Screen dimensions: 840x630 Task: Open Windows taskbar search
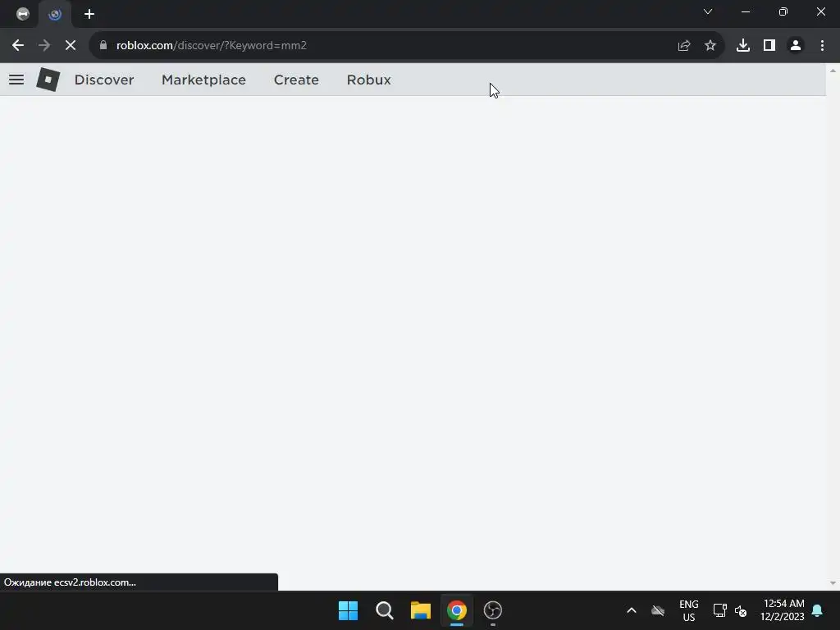tap(385, 610)
